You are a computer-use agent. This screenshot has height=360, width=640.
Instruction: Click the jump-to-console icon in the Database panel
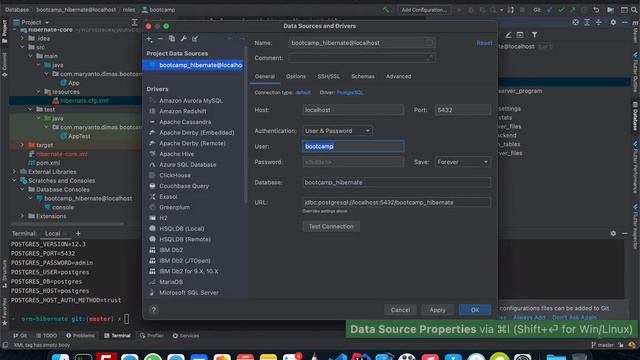tap(520, 35)
